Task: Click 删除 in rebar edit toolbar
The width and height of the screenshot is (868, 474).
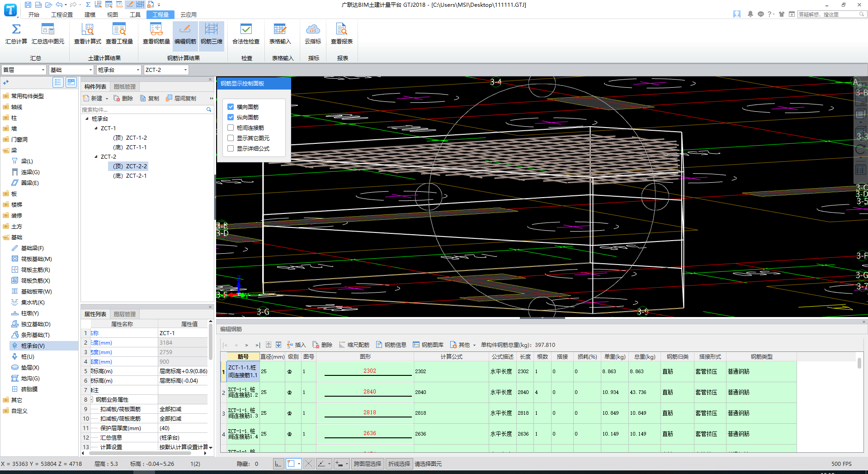Action: (x=323, y=345)
